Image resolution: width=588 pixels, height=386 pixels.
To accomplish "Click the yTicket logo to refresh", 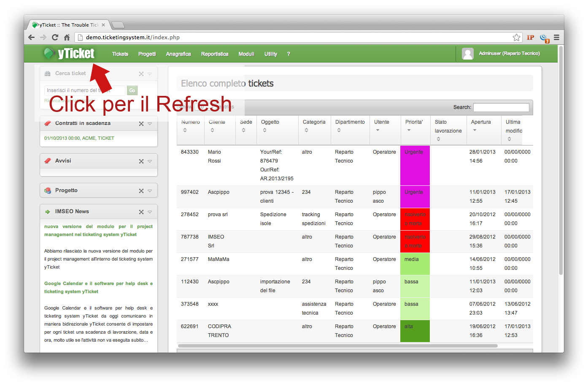I will 70,54.
